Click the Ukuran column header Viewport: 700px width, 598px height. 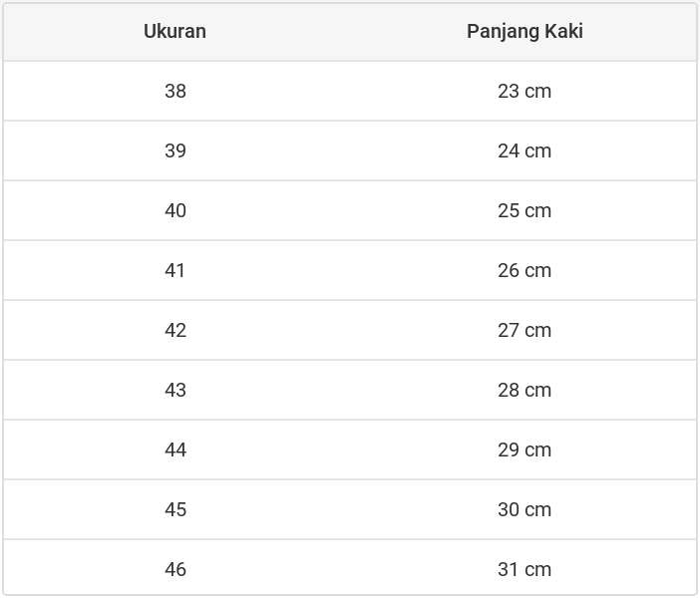click(x=175, y=31)
